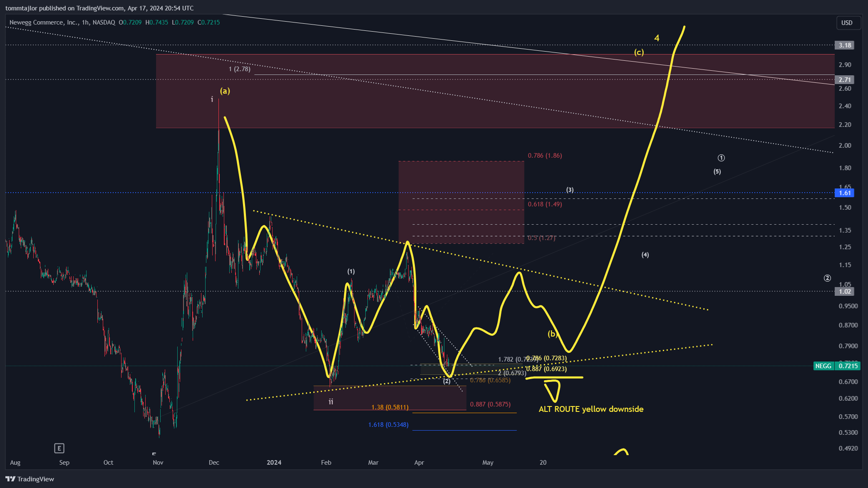Screen dimensions: 868x488
Task: Click the 'Apr' time axis label
Action: [419, 463]
